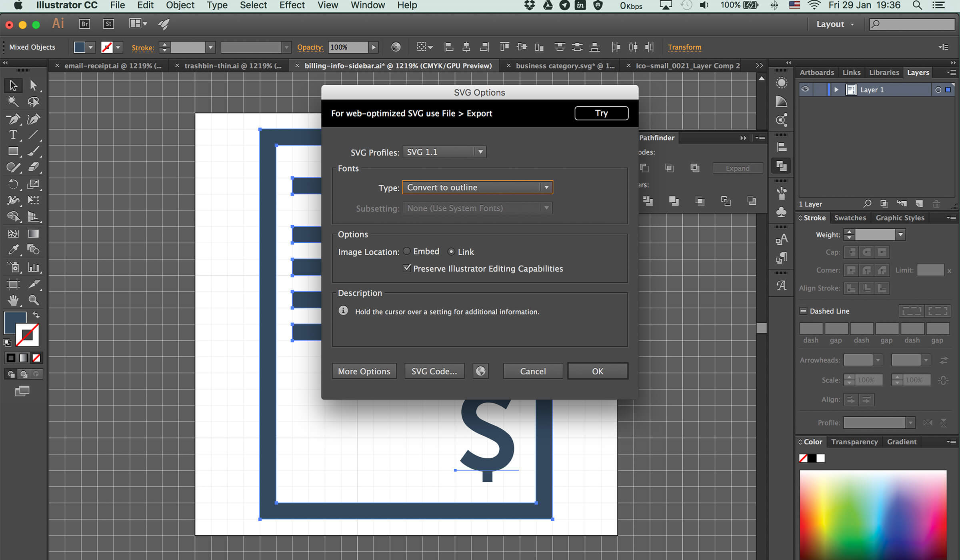This screenshot has width=960, height=560.
Task: Open the Transform link in control bar
Action: [x=684, y=47]
